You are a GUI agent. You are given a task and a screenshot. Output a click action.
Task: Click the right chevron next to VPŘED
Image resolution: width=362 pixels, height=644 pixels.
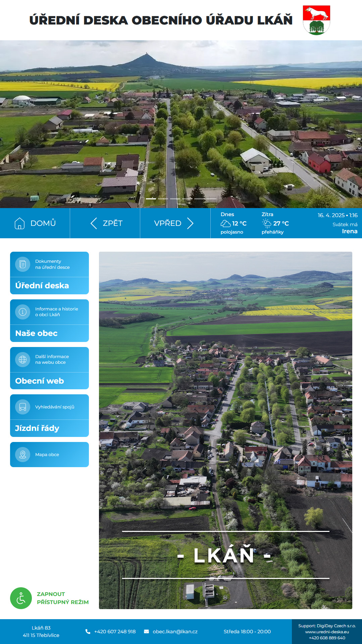pyautogui.click(x=190, y=223)
